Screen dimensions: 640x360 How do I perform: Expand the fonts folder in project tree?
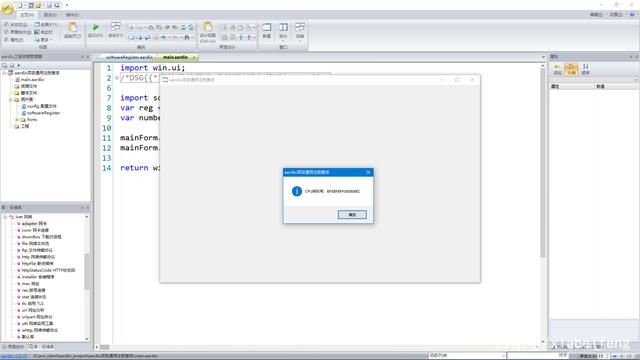pyautogui.click(x=17, y=120)
